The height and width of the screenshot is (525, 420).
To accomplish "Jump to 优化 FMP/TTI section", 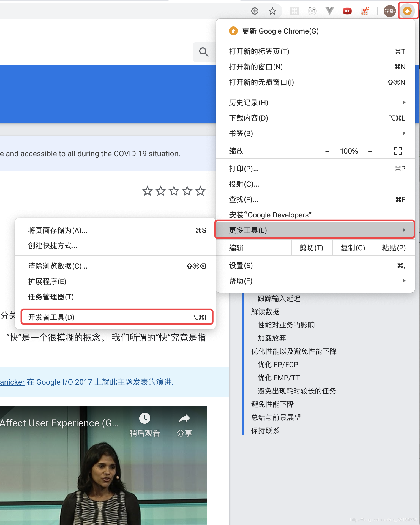I will (280, 378).
